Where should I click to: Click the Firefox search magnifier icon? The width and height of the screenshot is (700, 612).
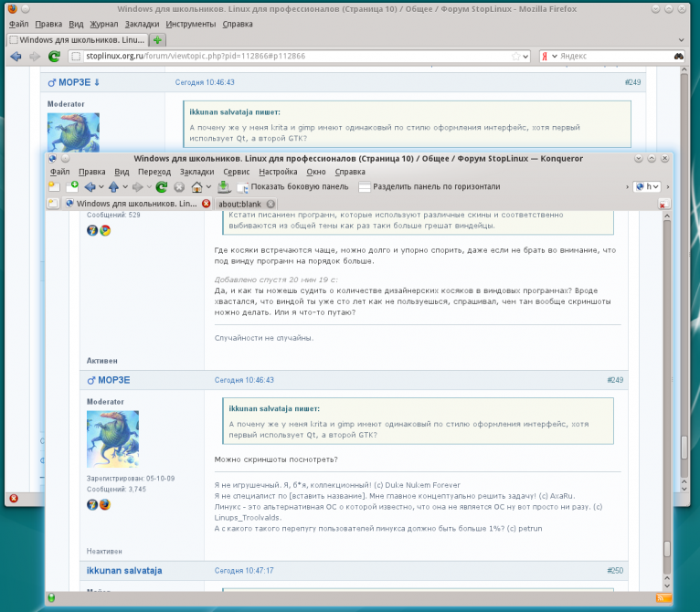(679, 57)
